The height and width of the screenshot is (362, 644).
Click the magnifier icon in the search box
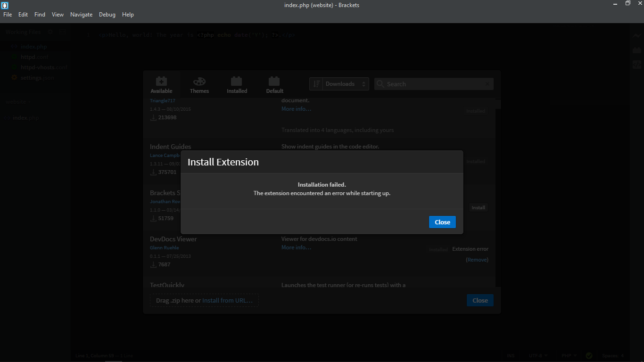(x=380, y=84)
